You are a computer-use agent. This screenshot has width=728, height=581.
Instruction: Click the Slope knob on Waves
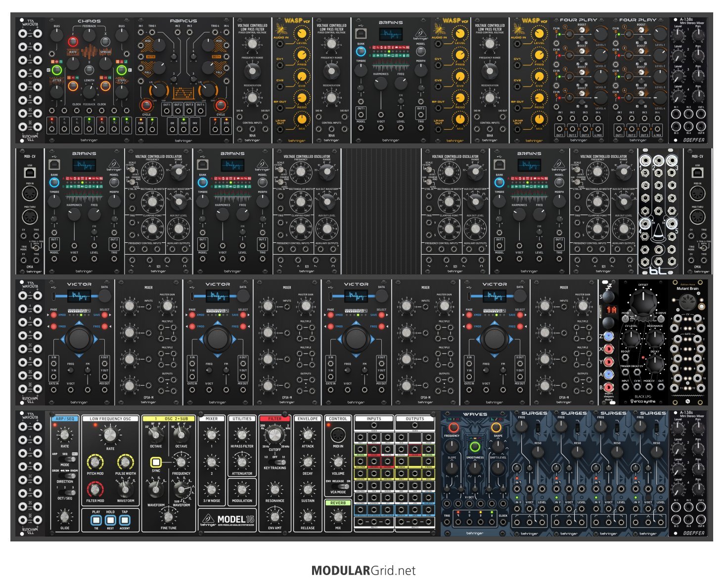click(452, 468)
